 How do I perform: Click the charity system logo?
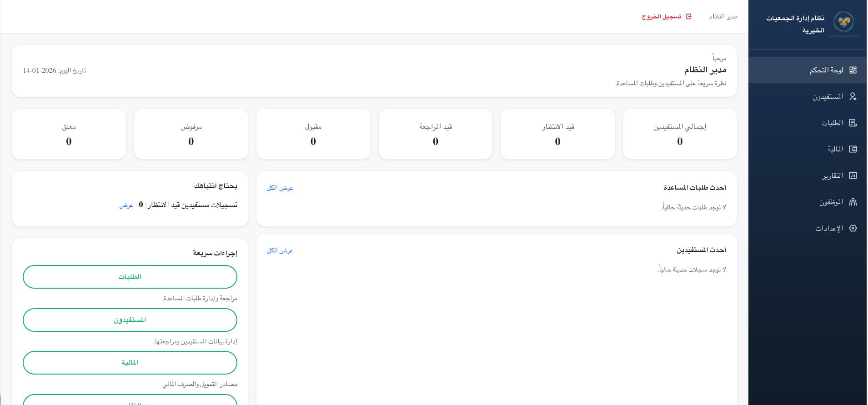click(x=843, y=22)
